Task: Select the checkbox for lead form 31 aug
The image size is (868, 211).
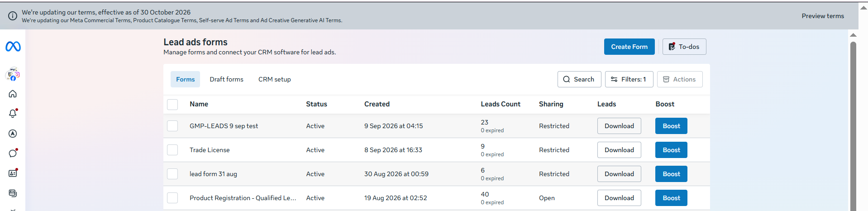Action: [172, 174]
